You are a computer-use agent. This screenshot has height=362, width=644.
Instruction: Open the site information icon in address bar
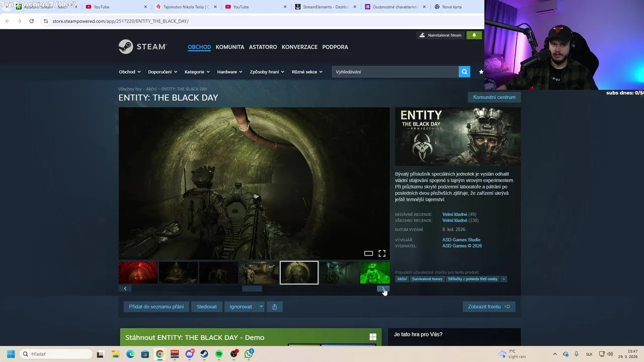tap(46, 21)
